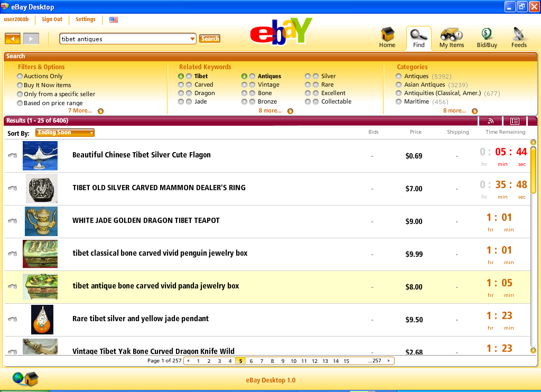The width and height of the screenshot is (541, 392).
Task: Open the Feeds satellite dish icon
Action: 519,38
